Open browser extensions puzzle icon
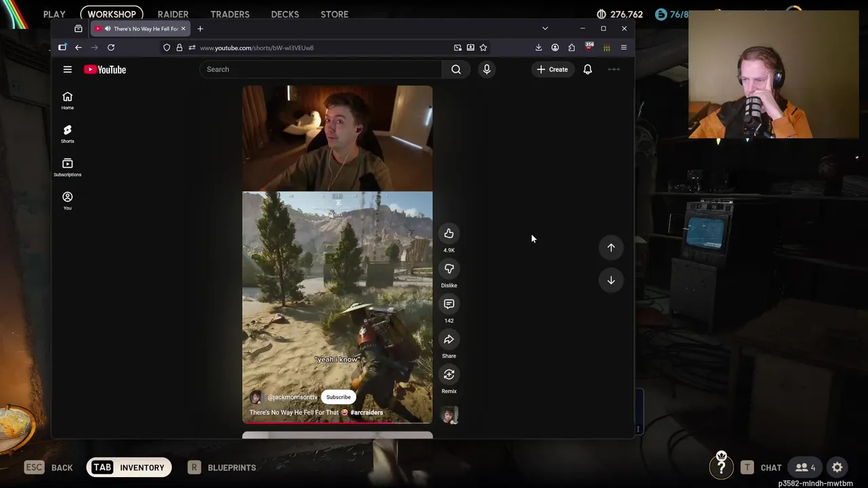The image size is (868, 488). click(572, 47)
